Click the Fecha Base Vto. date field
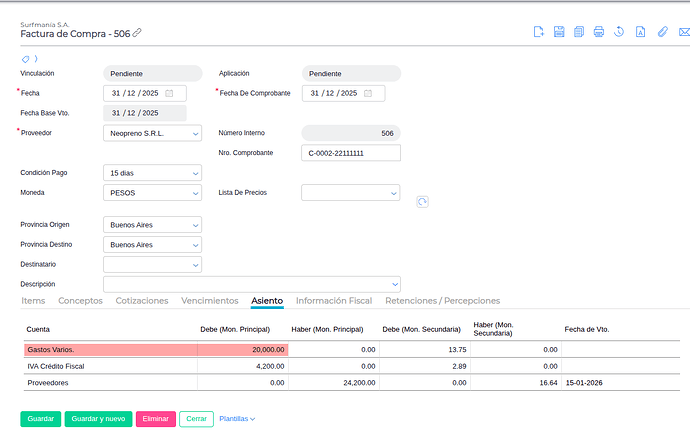Viewport: 690px width, 436px height. pos(145,113)
